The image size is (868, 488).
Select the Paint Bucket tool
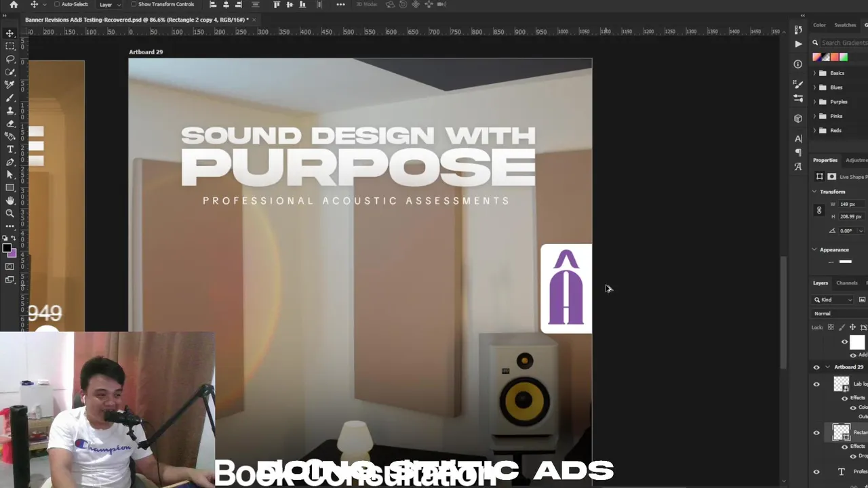tap(9, 136)
